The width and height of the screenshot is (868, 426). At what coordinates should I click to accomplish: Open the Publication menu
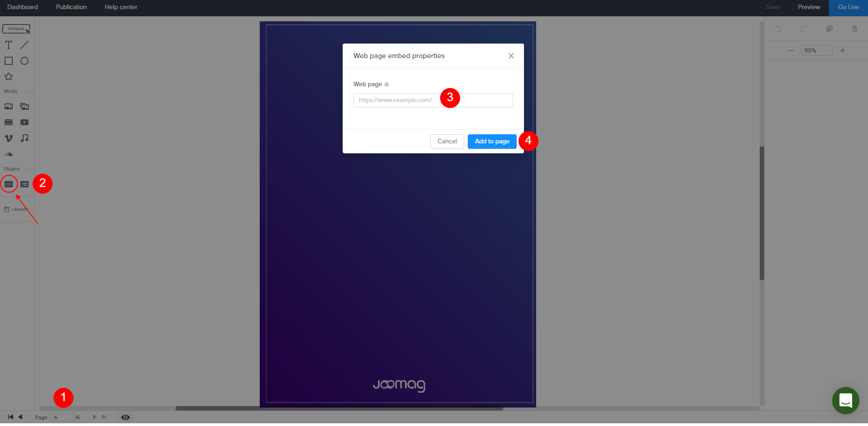pyautogui.click(x=71, y=7)
